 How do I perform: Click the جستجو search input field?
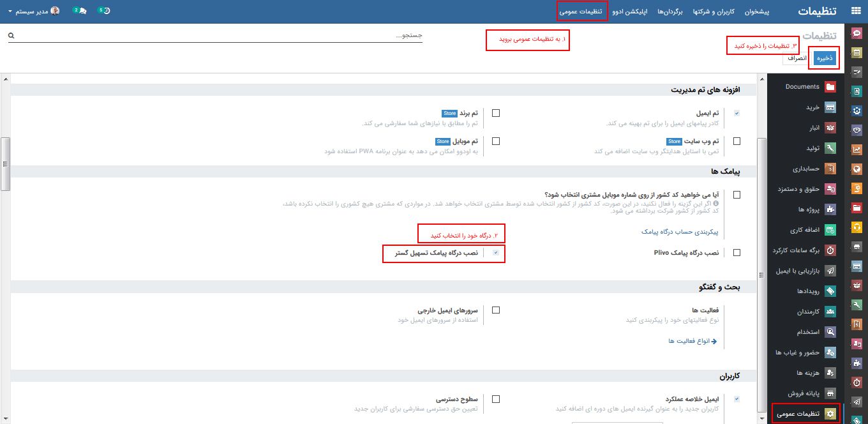click(220, 36)
